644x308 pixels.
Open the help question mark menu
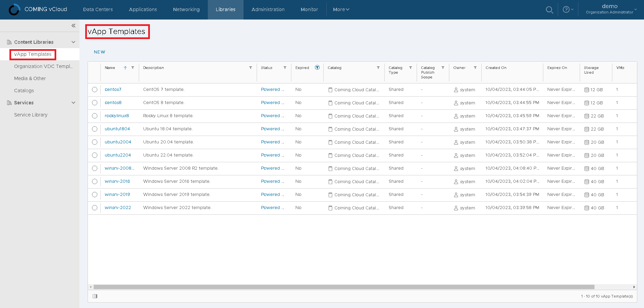(568, 10)
